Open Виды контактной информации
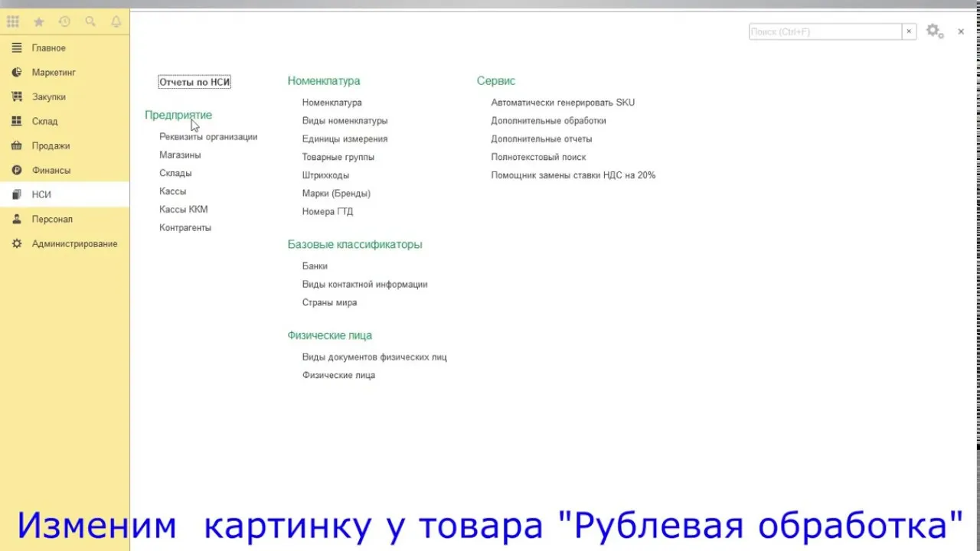Image resolution: width=980 pixels, height=551 pixels. point(364,285)
